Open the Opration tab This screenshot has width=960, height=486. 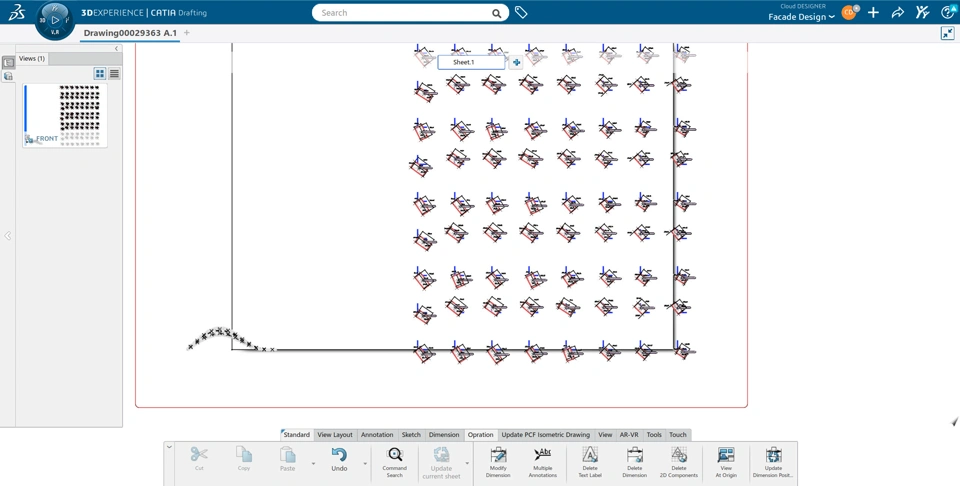coord(481,435)
